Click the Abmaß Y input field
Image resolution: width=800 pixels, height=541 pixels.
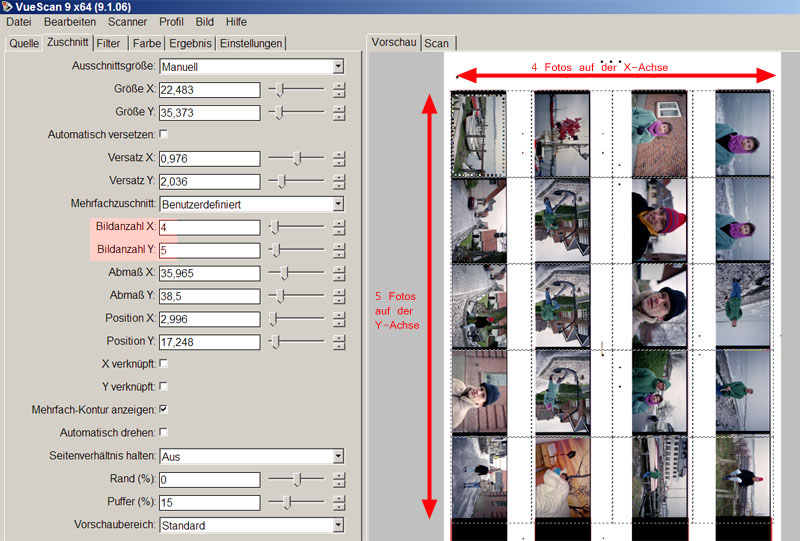click(x=209, y=296)
